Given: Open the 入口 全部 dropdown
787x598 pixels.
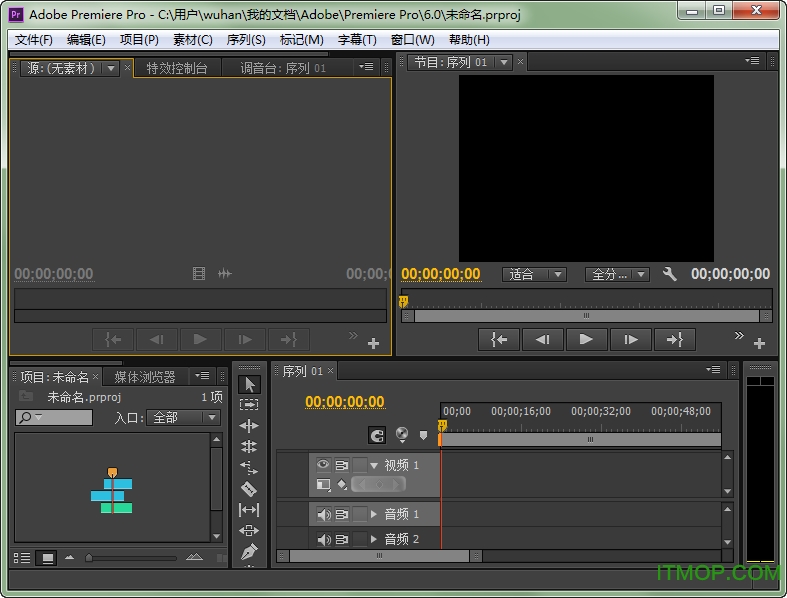Looking at the screenshot, I should click(184, 418).
